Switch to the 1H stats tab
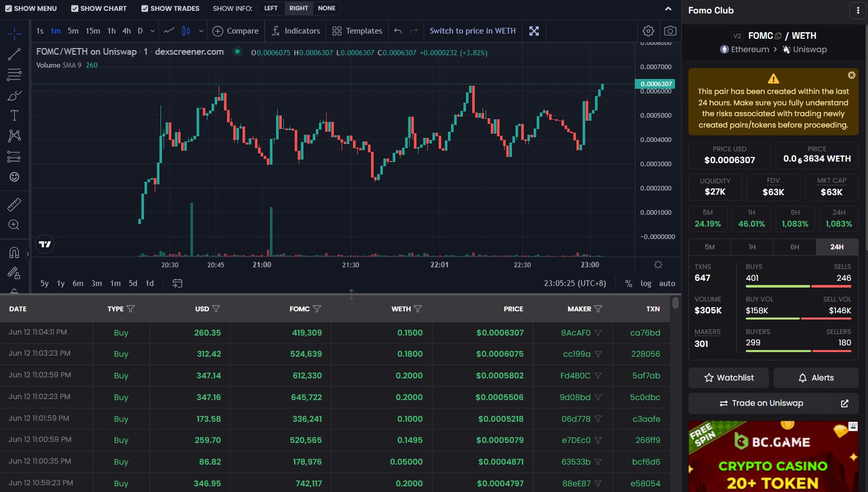The image size is (868, 492). [752, 247]
